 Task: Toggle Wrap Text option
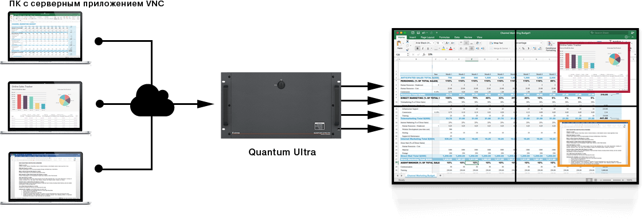496,43
